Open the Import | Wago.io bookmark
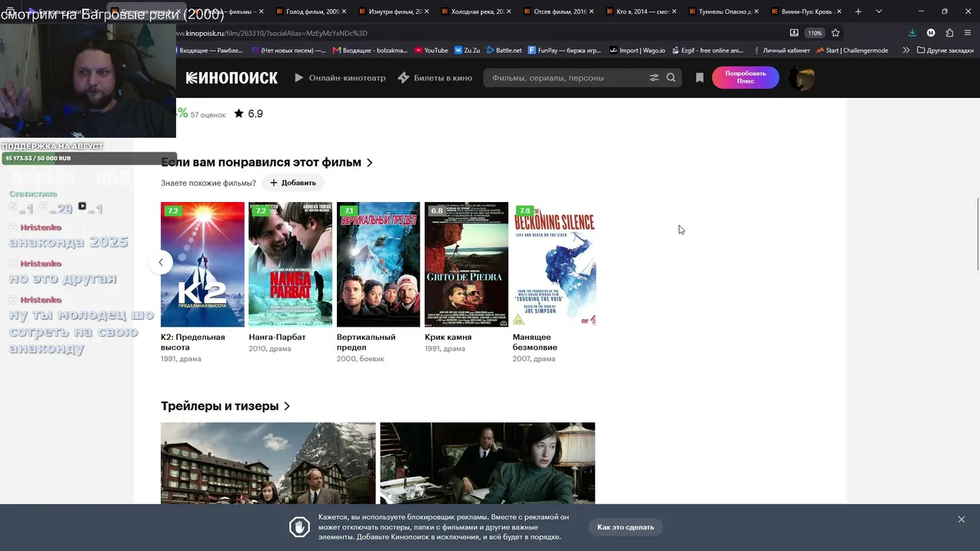 pyautogui.click(x=637, y=51)
